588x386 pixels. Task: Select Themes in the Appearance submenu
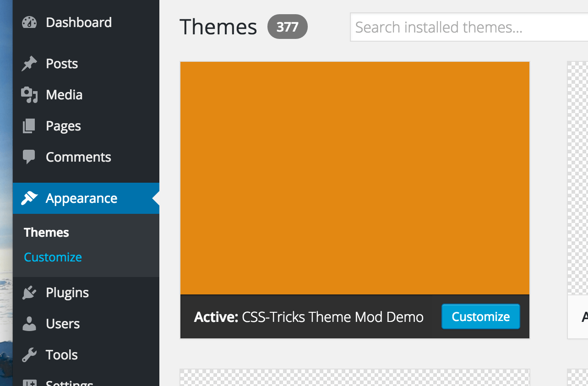46,232
